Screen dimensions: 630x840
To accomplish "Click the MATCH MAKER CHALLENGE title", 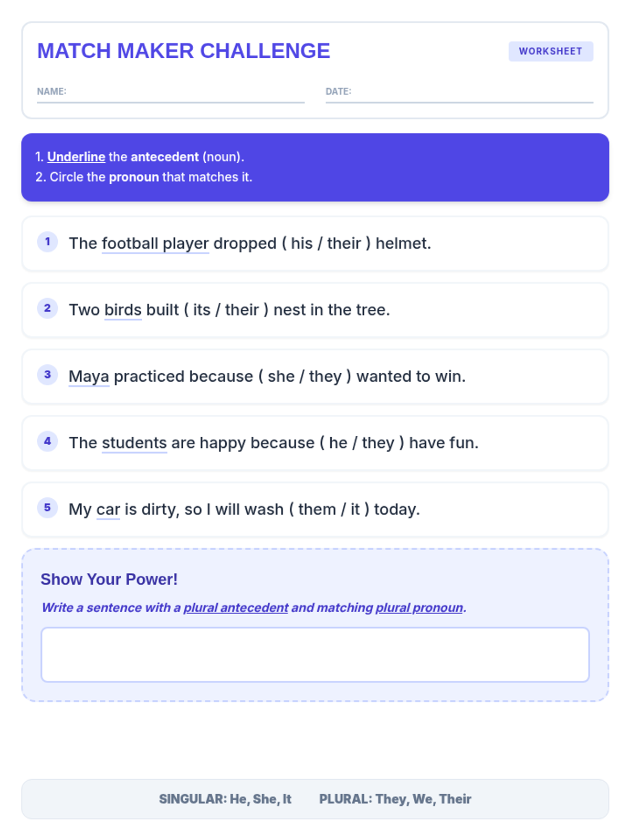I will [x=184, y=51].
